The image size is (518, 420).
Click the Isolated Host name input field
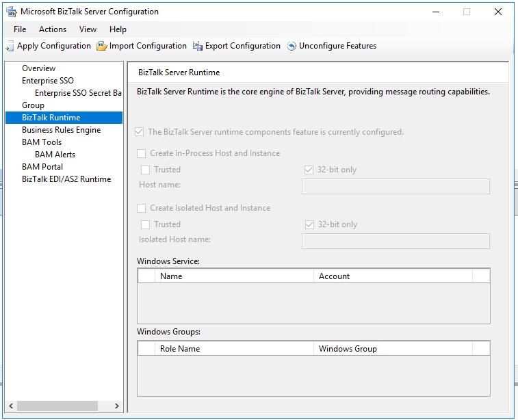pyautogui.click(x=396, y=241)
